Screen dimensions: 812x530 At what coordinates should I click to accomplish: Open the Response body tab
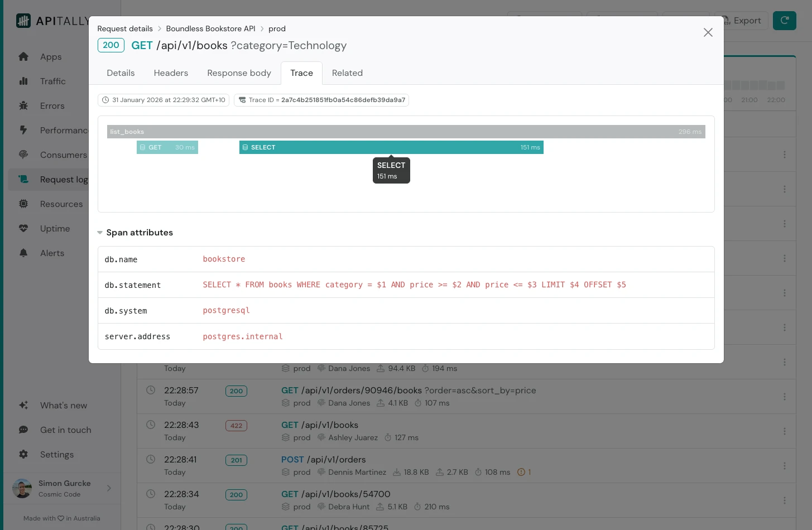[x=239, y=73]
